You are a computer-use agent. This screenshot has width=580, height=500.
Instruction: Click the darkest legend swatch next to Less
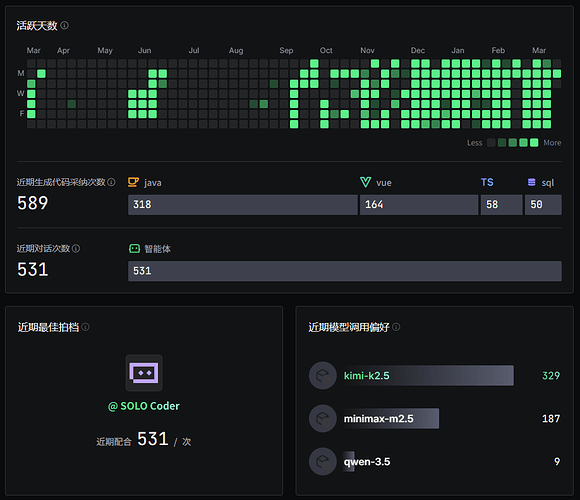[x=491, y=143]
